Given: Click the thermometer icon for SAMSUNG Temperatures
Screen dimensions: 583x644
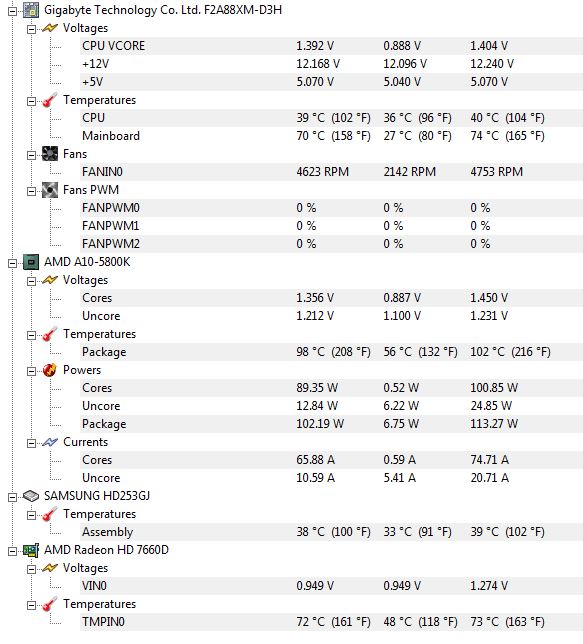Looking at the screenshot, I should pyautogui.click(x=50, y=514).
